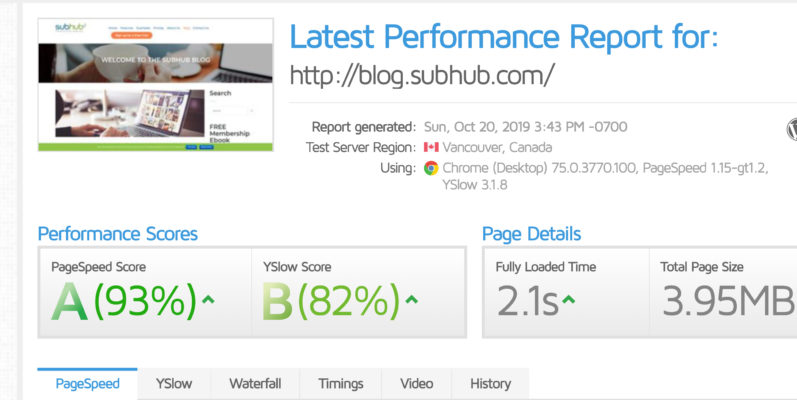797x400 pixels.
Task: Select the Timings tab
Action: coord(341,383)
